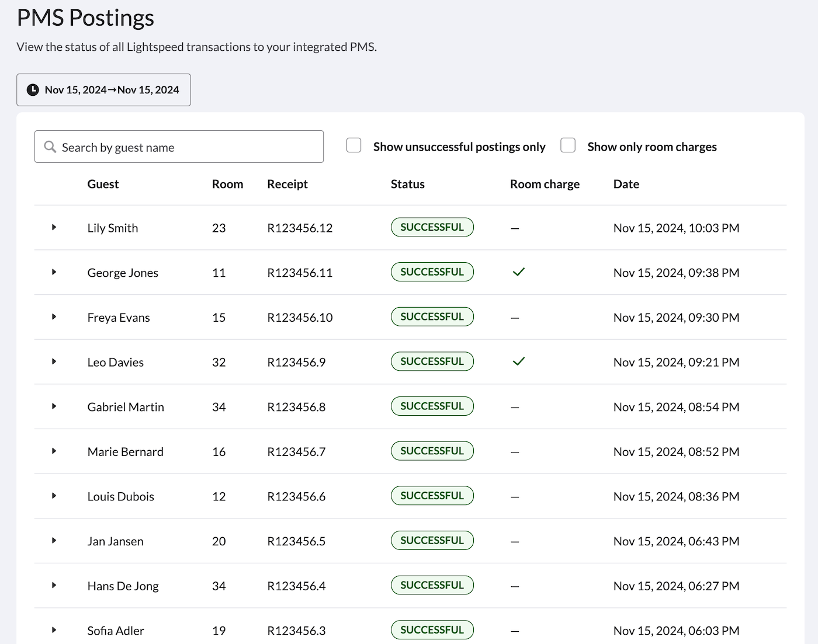The image size is (818, 644).
Task: Expand the Jan Jansen posting row
Action: point(54,541)
